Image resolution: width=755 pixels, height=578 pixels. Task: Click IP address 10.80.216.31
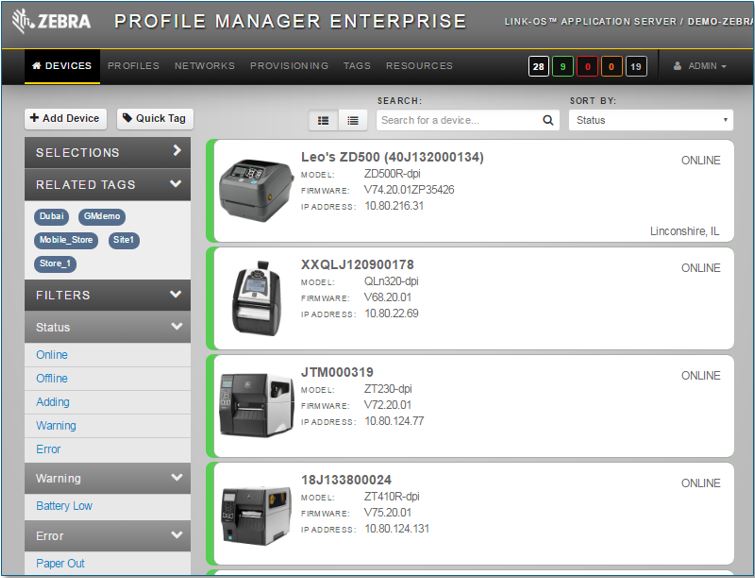click(394, 206)
